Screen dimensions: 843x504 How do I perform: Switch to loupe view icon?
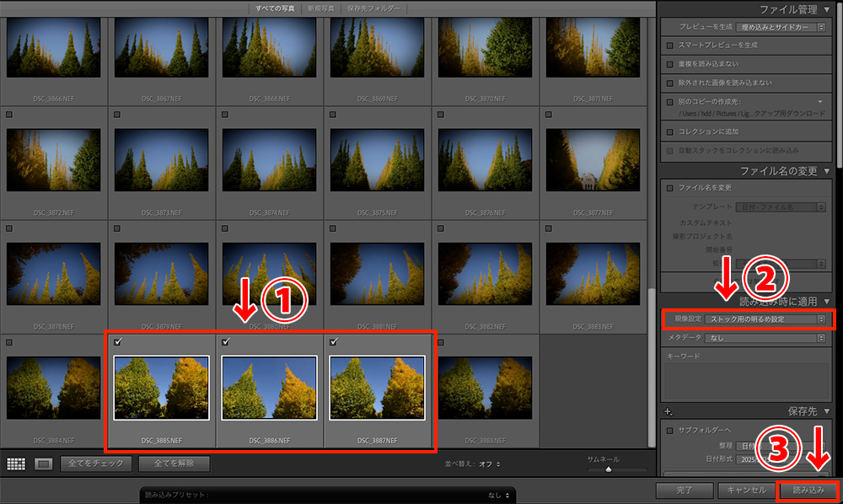point(44,464)
